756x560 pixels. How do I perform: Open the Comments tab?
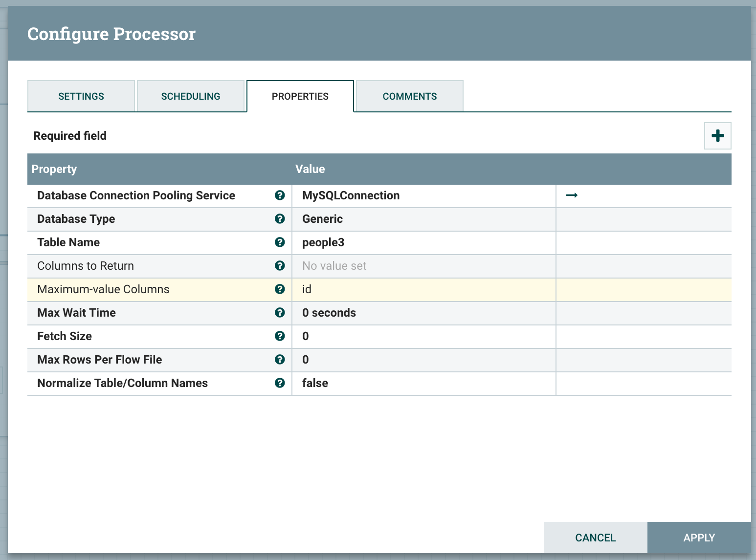click(409, 96)
